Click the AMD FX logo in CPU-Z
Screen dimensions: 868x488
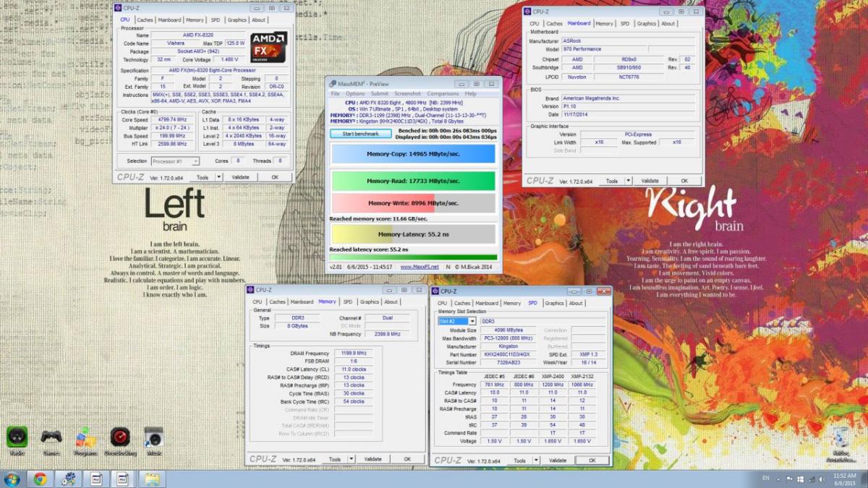coord(269,48)
